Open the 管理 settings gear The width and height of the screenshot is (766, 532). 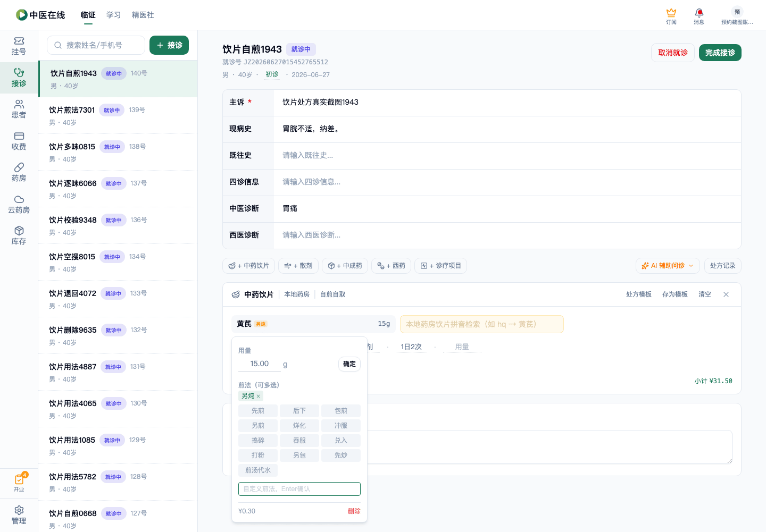coord(19,515)
